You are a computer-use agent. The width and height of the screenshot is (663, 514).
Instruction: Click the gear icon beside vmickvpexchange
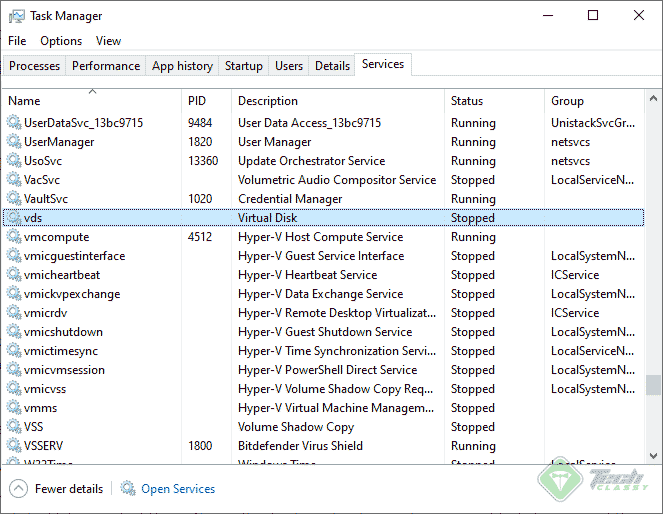(x=14, y=294)
